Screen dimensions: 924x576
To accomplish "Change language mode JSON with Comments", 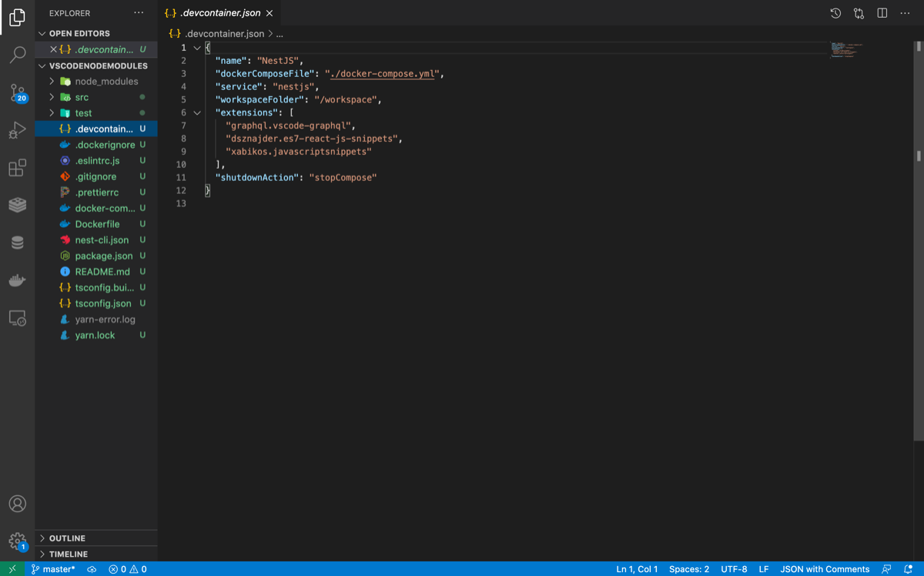I will coord(825,569).
